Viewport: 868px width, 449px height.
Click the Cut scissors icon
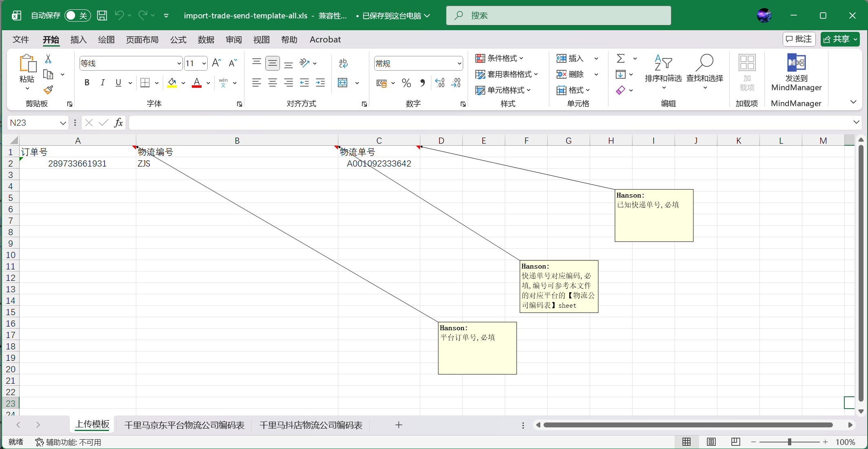(x=48, y=59)
